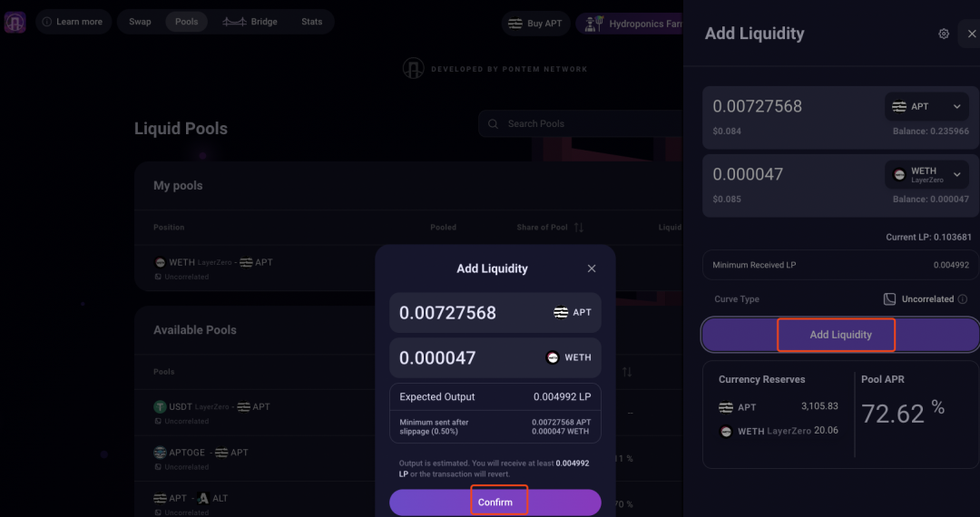Click the Liquidswap logo icon
This screenshot has height=517, width=980.
pos(15,22)
